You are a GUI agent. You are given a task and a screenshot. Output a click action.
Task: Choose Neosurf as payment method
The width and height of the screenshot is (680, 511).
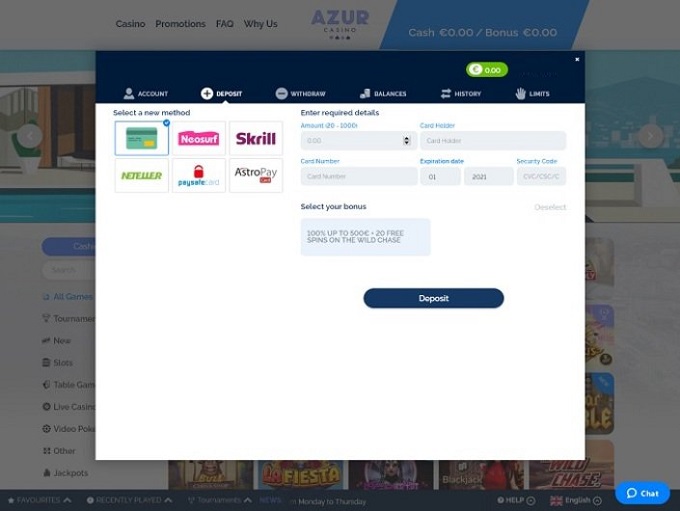pyautogui.click(x=198, y=138)
